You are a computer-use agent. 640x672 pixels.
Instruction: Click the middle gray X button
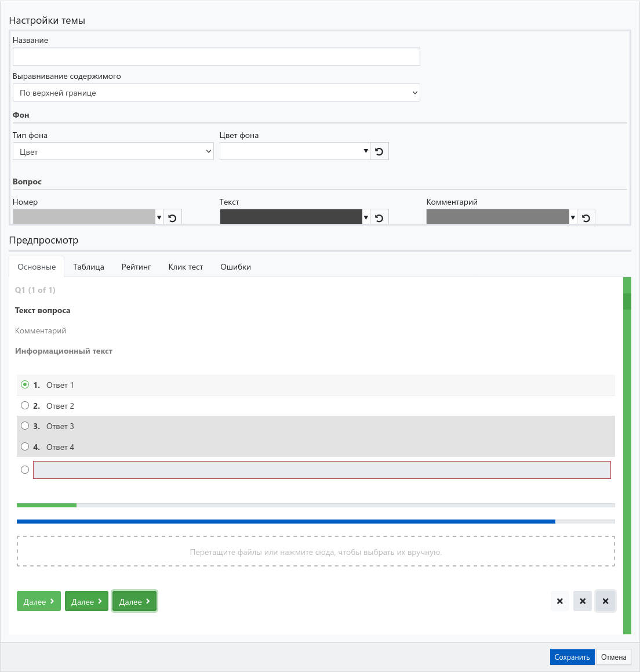(583, 601)
